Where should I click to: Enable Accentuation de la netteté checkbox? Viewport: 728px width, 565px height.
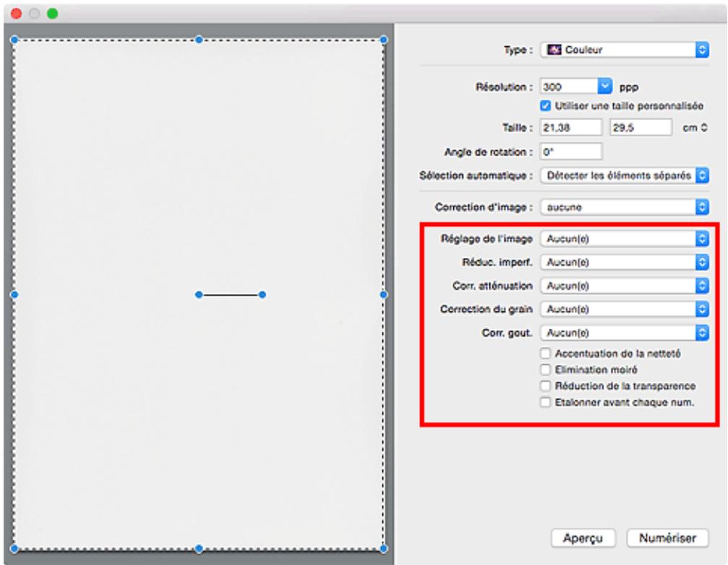click(546, 353)
